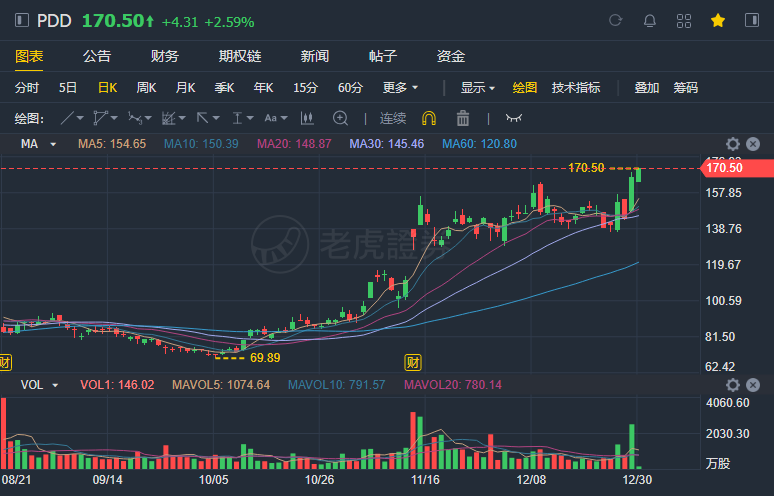Open MA indicator settings gear
The width and height of the screenshot is (774, 496).
733,144
